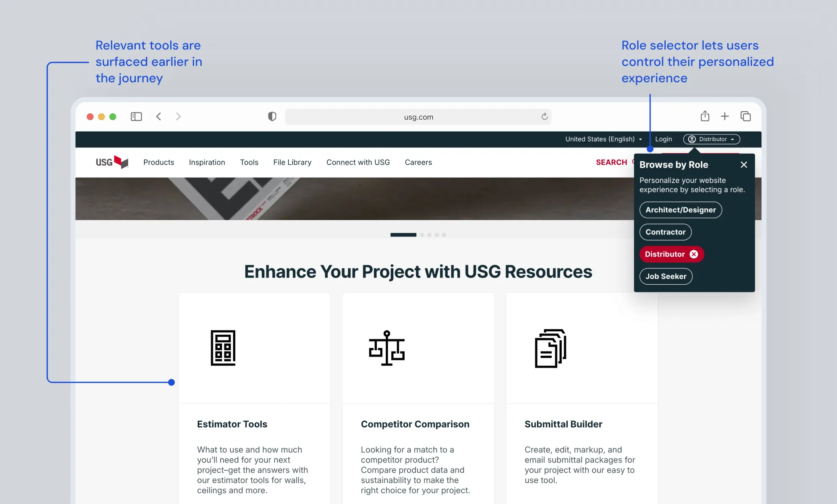Open the privacy shield icon
This screenshot has height=504, width=837.
point(272,116)
